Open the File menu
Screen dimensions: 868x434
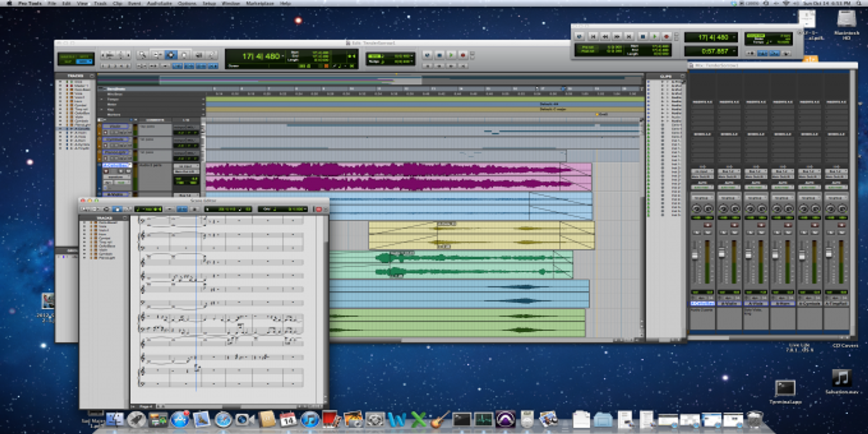pos(52,3)
